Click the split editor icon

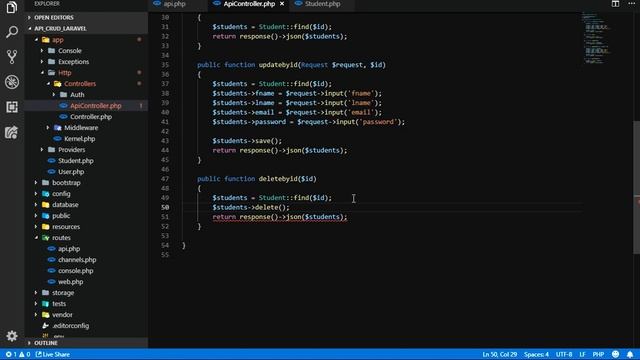coord(615,4)
